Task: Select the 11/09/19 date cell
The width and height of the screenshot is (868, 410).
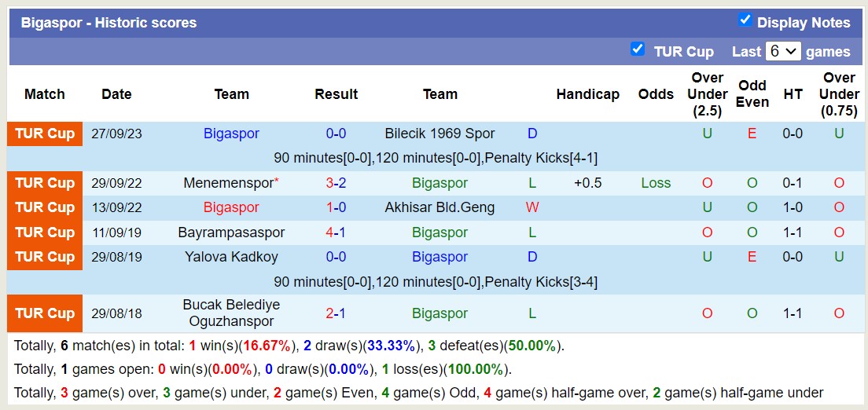Action: coord(117,232)
